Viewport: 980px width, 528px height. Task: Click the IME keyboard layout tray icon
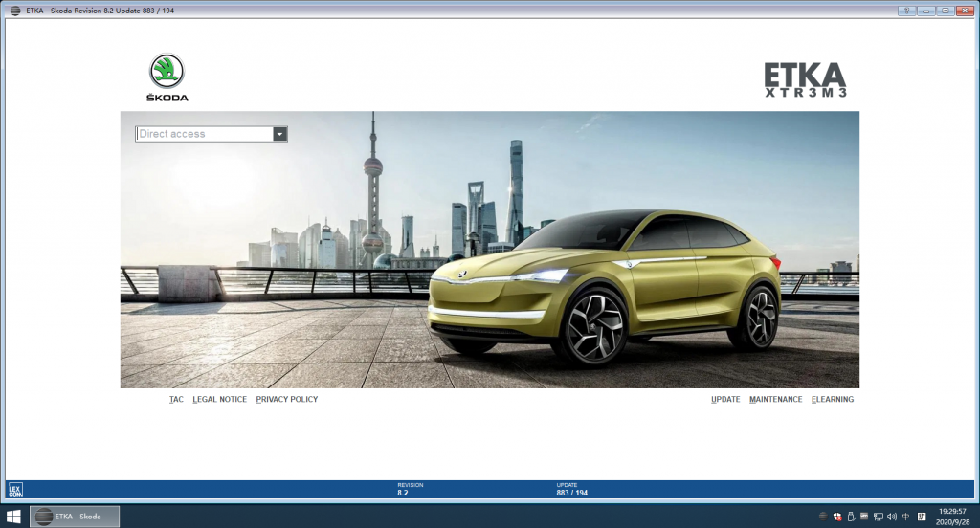click(x=922, y=517)
